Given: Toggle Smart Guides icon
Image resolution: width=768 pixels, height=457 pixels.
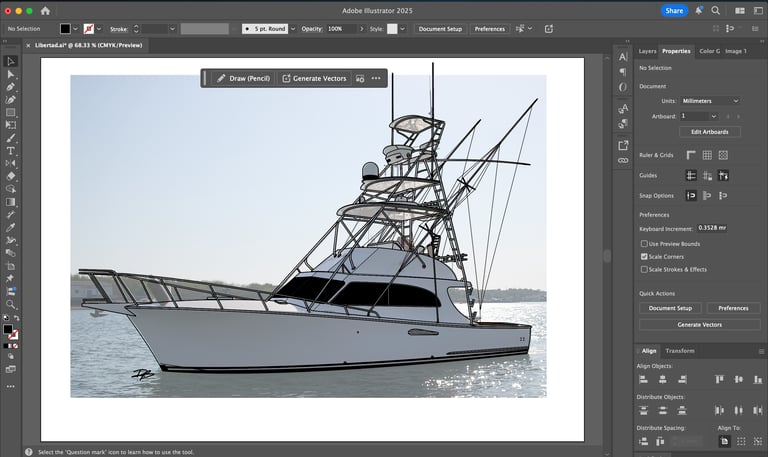Looking at the screenshot, I should 723,175.
